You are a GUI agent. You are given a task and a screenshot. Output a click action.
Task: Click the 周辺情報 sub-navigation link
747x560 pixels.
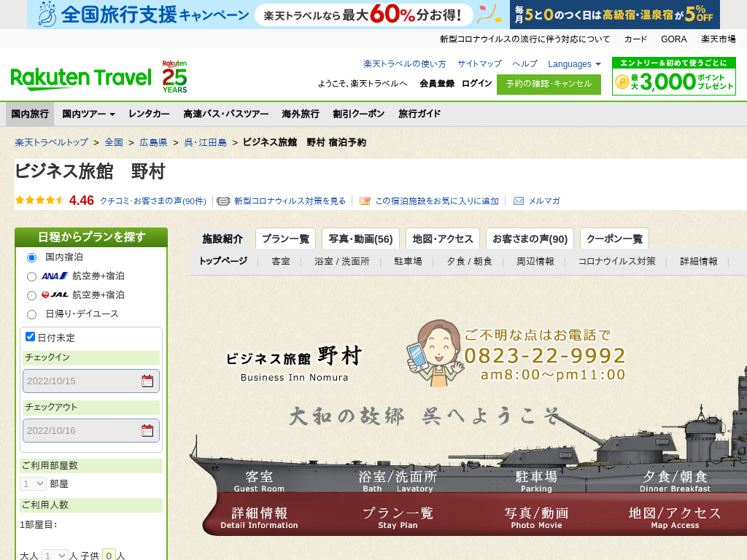click(535, 262)
